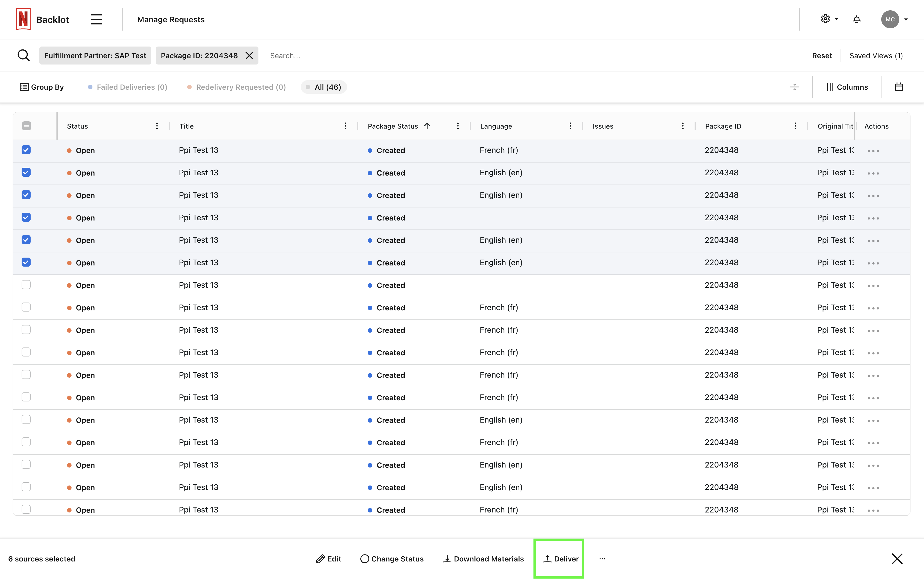
Task: Open the hamburger navigation menu
Action: point(96,20)
